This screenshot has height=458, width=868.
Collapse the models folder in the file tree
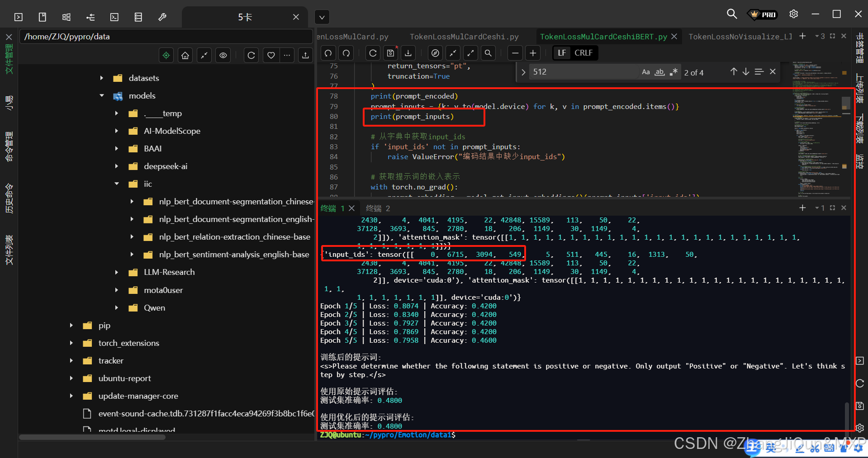click(x=101, y=96)
